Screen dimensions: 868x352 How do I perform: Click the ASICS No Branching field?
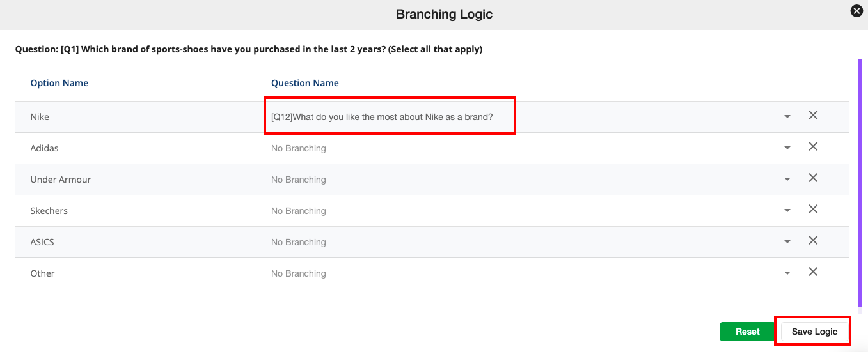pyautogui.click(x=532, y=242)
